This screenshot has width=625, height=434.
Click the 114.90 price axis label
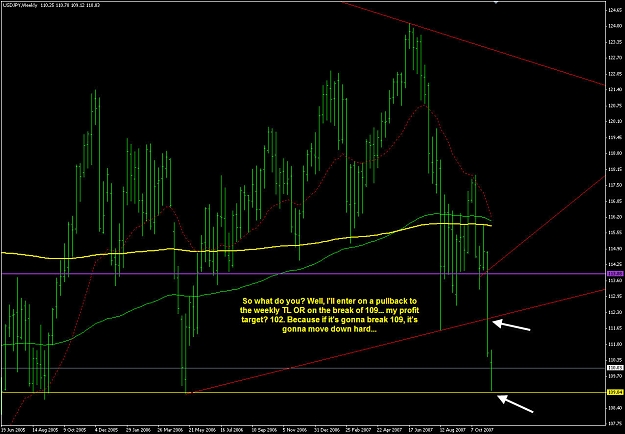pyautogui.click(x=615, y=248)
